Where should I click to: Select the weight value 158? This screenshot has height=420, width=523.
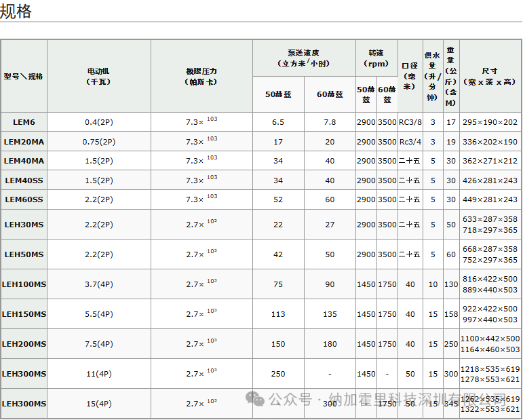pyautogui.click(x=451, y=314)
